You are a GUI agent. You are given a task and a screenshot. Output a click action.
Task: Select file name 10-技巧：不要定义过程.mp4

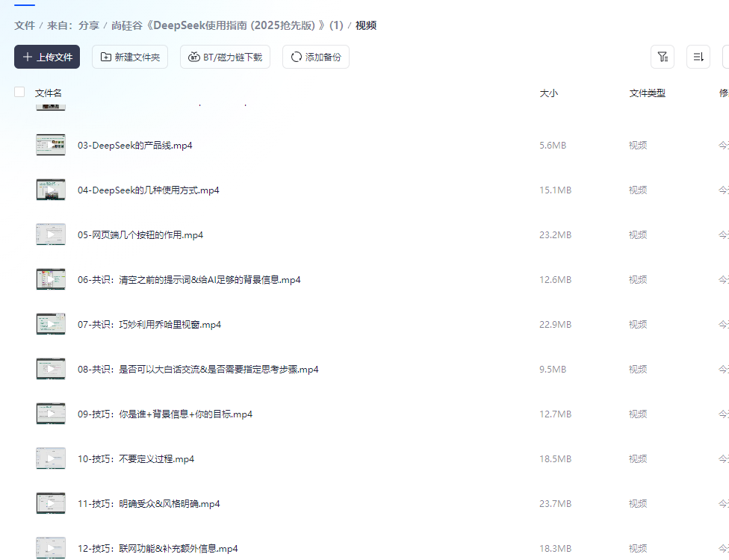point(136,459)
